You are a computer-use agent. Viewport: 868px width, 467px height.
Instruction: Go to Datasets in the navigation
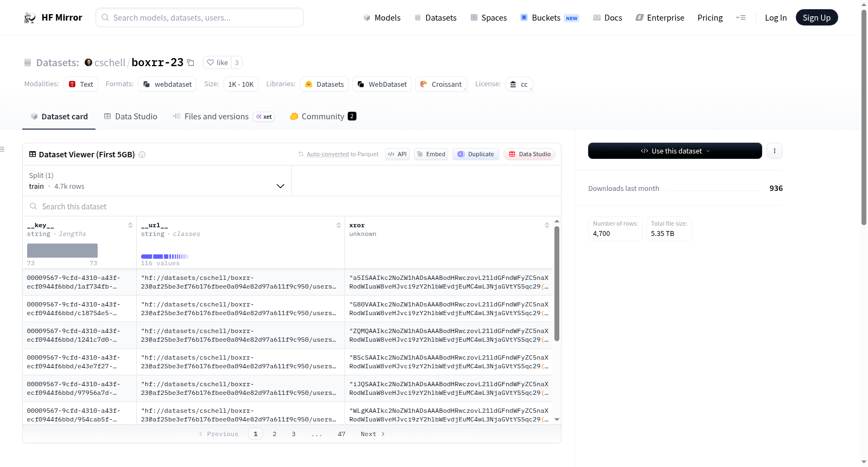click(435, 18)
